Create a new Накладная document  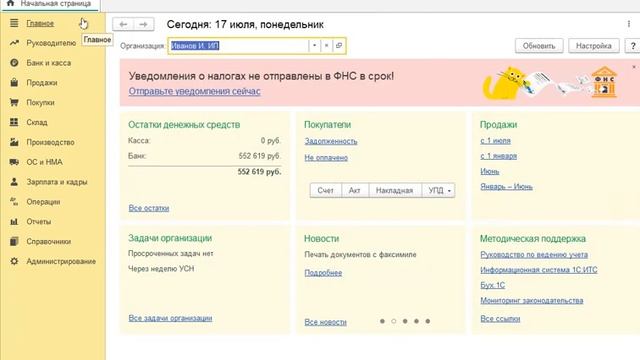(394, 191)
